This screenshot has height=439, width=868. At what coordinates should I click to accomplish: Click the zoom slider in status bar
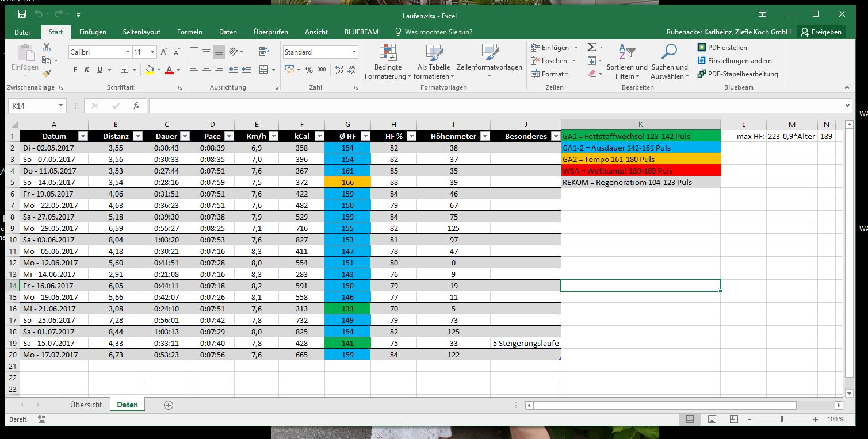pos(782,419)
